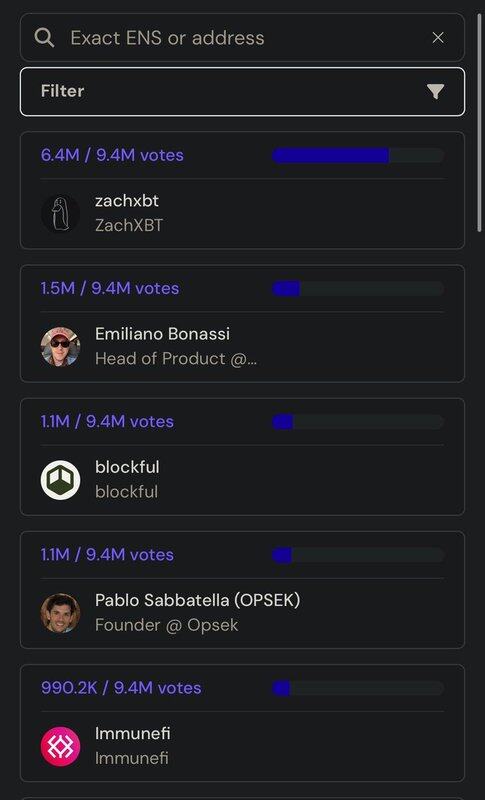Image resolution: width=485 pixels, height=800 pixels.
Task: Expand the Filter dropdown
Action: [242, 91]
